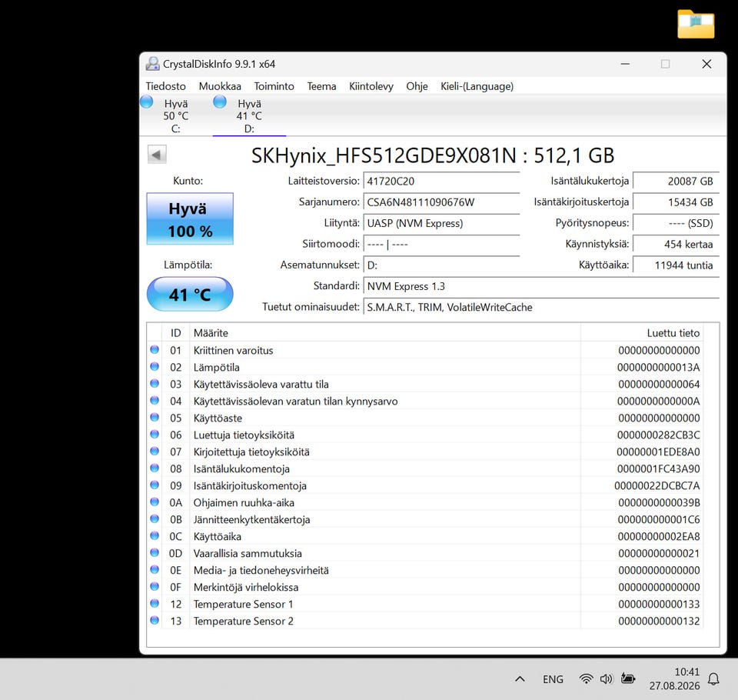Image resolution: width=738 pixels, height=700 pixels.
Task: Click the Luettu tieto column header
Action: click(642, 332)
